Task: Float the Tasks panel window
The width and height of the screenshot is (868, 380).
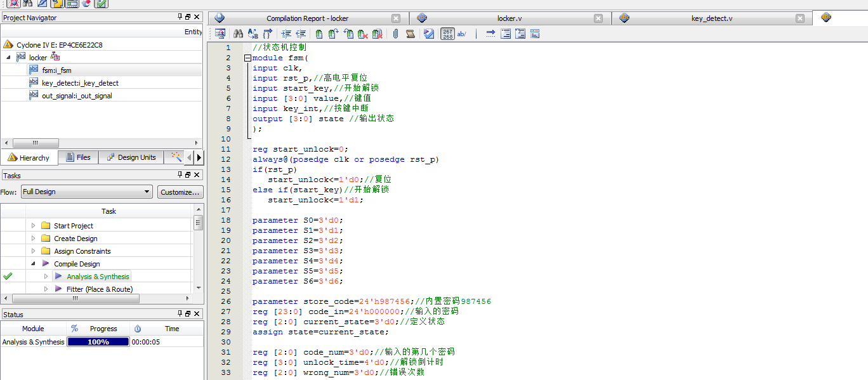Action: (188, 174)
